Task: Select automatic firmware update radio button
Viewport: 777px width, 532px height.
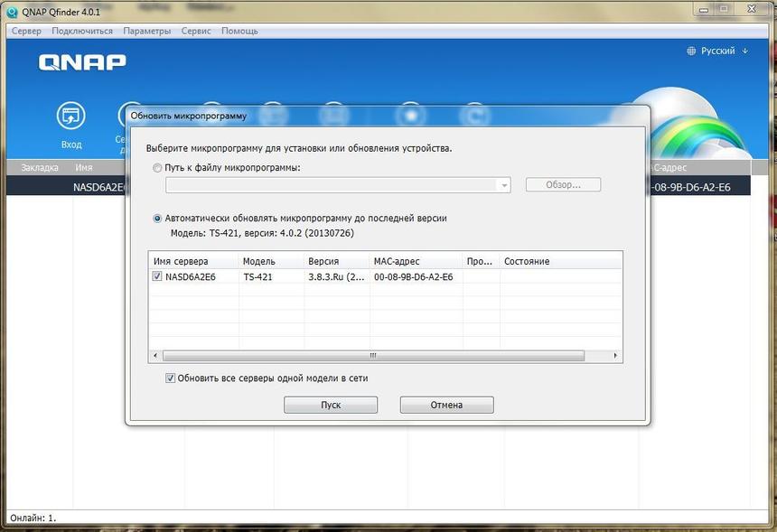Action: (158, 218)
